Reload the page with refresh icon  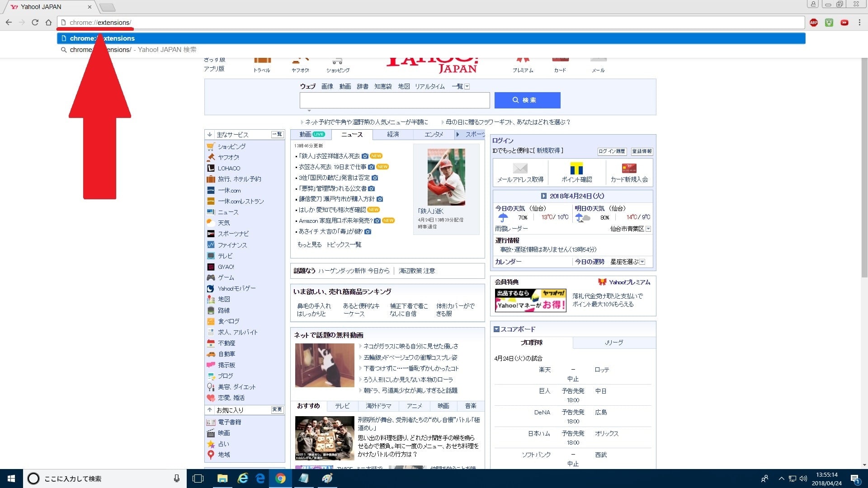point(35,22)
